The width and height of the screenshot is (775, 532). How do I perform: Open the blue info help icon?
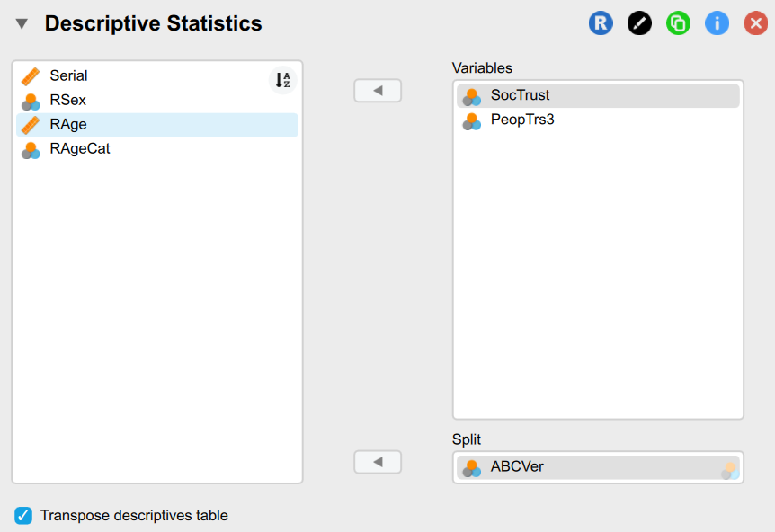pyautogui.click(x=717, y=23)
